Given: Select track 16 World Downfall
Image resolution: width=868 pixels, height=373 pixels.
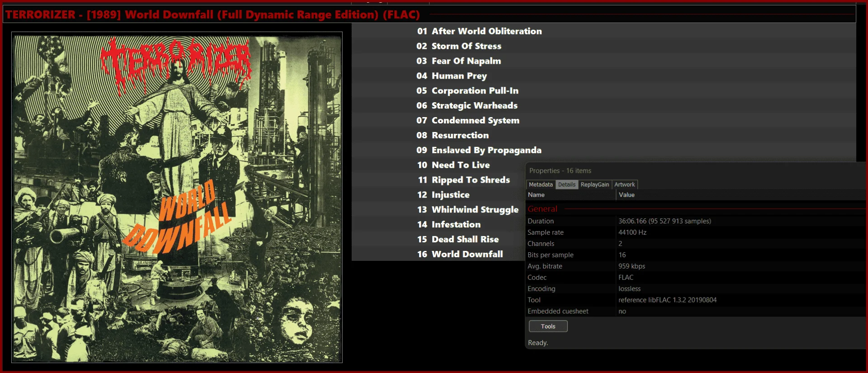Looking at the screenshot, I should pyautogui.click(x=438, y=254).
